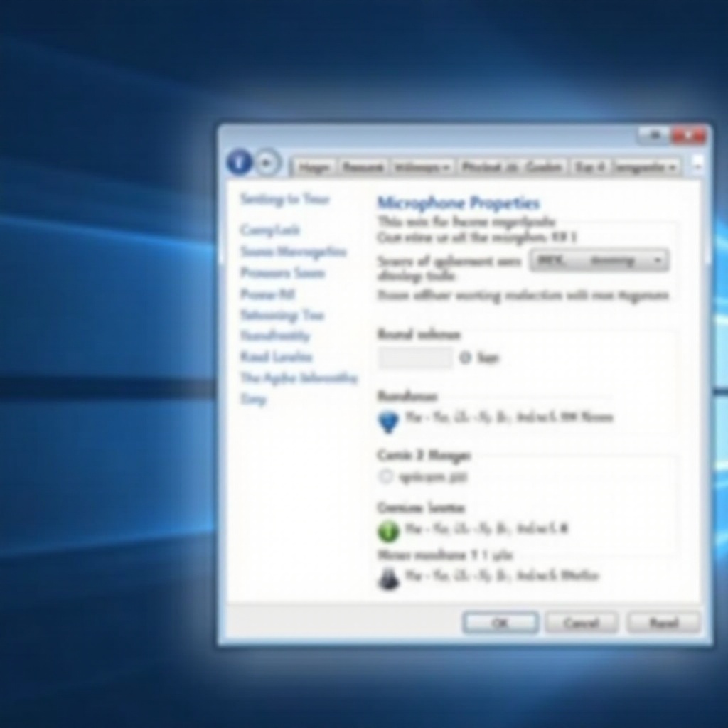Open the third toolbar dropdown with arrow

422,167
